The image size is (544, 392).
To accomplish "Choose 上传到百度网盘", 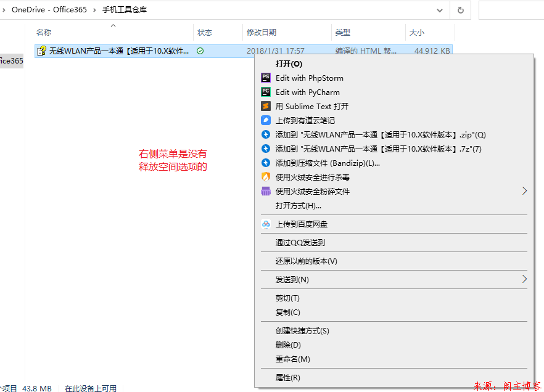I will 302,224.
